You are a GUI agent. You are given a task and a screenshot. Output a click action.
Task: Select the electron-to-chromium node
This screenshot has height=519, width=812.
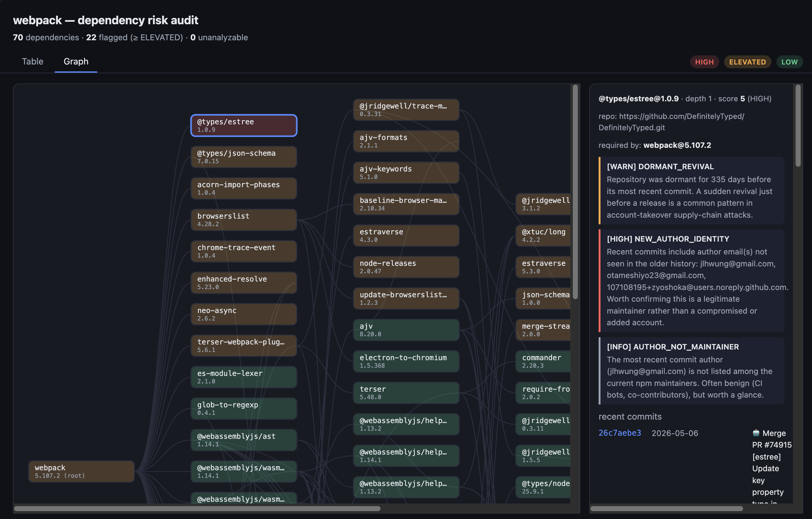pyautogui.click(x=406, y=361)
